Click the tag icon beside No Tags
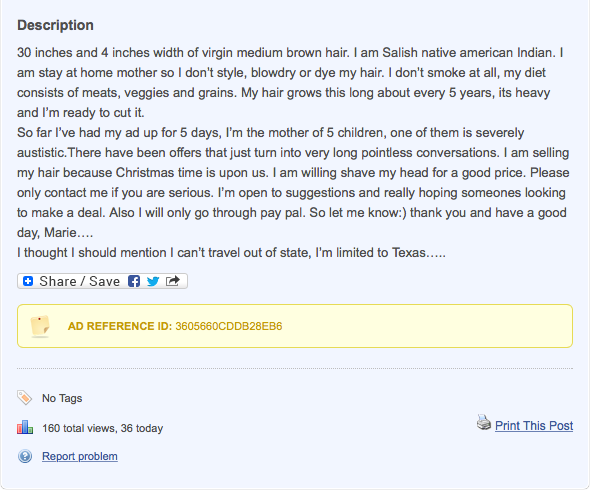Image resolution: width=590 pixels, height=501 pixels. (25, 397)
